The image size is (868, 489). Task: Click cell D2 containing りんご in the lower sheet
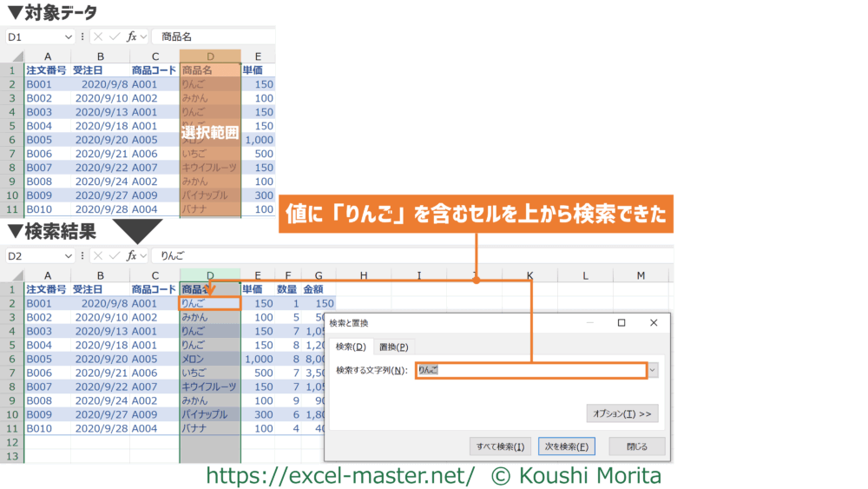point(209,304)
